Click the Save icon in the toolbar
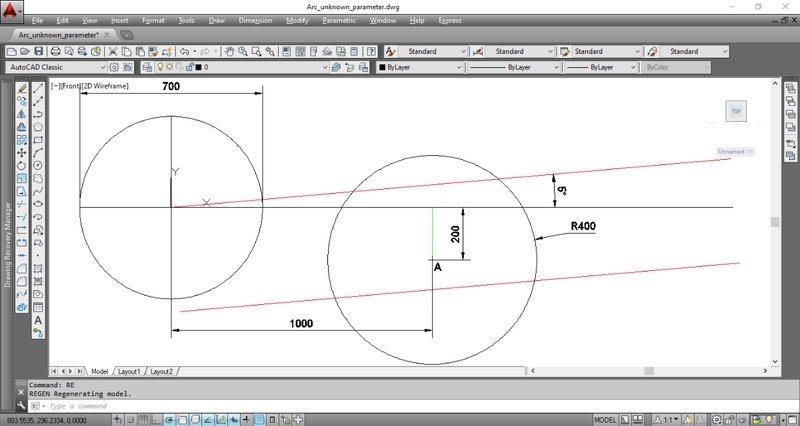800x426 pixels. [x=38, y=51]
